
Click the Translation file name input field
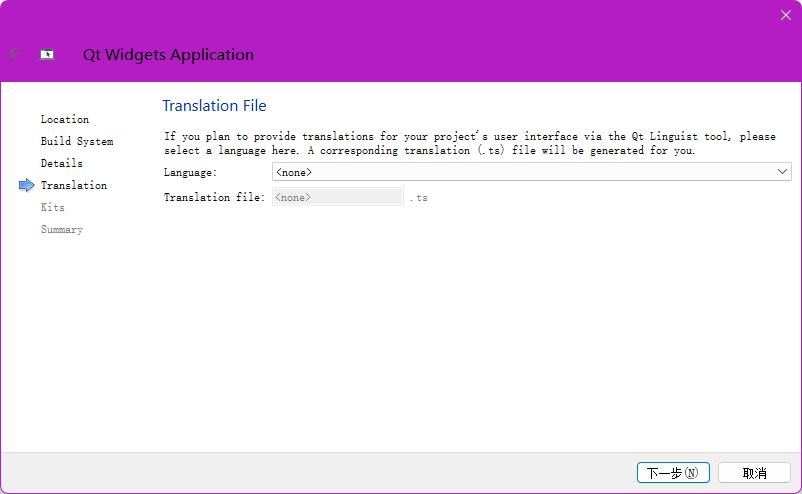coord(337,197)
